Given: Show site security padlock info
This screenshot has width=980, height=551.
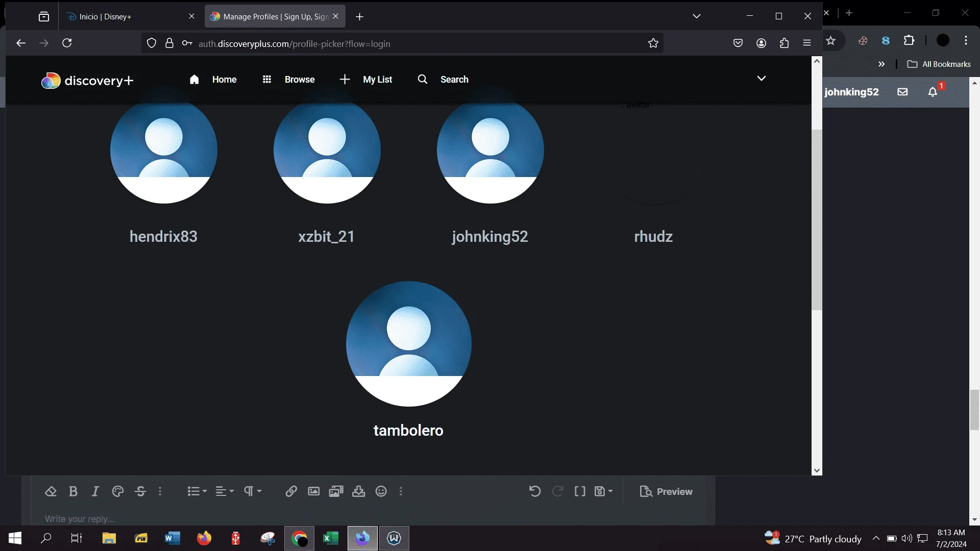Looking at the screenshot, I should tap(169, 43).
